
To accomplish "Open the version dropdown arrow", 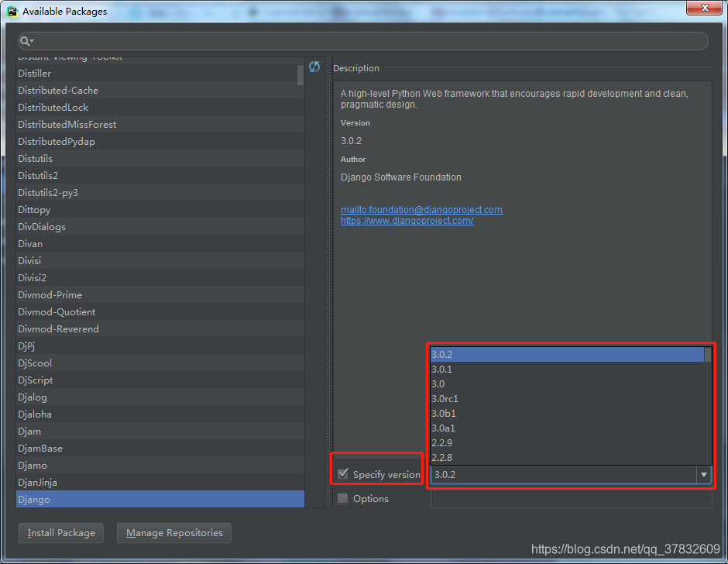I will 704,475.
